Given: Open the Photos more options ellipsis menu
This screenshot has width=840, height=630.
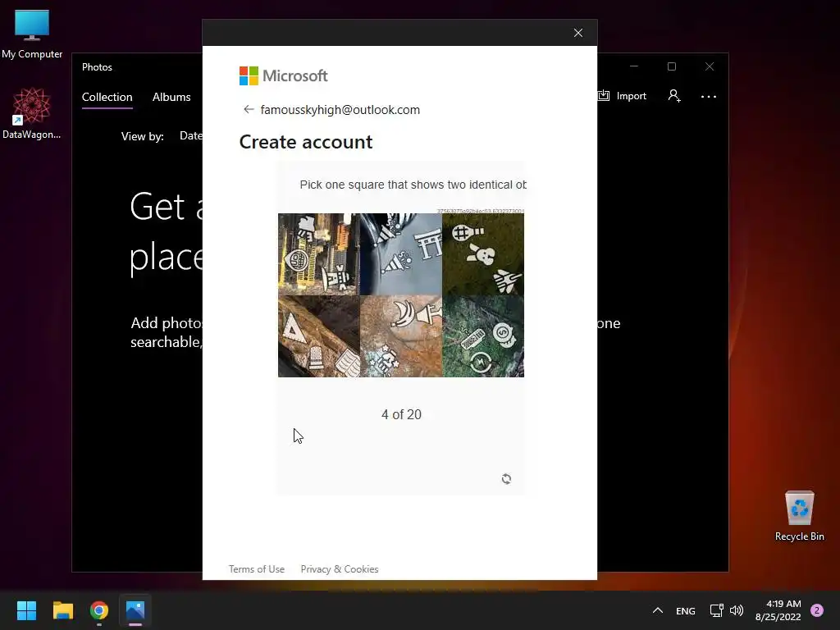Looking at the screenshot, I should [708, 97].
